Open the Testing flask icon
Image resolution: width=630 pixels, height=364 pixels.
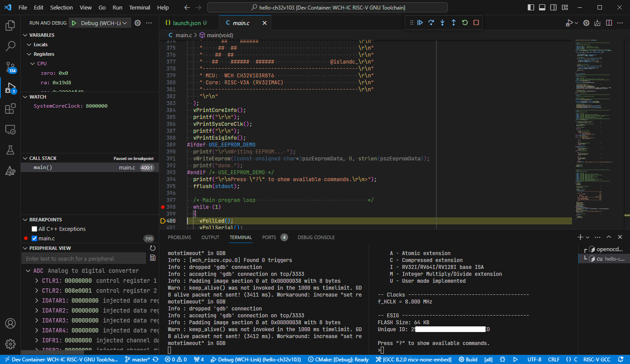point(10,150)
